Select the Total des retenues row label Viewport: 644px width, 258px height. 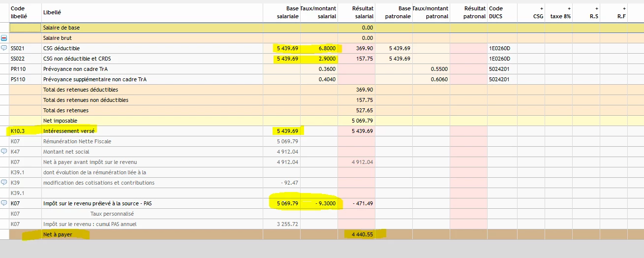(66, 110)
